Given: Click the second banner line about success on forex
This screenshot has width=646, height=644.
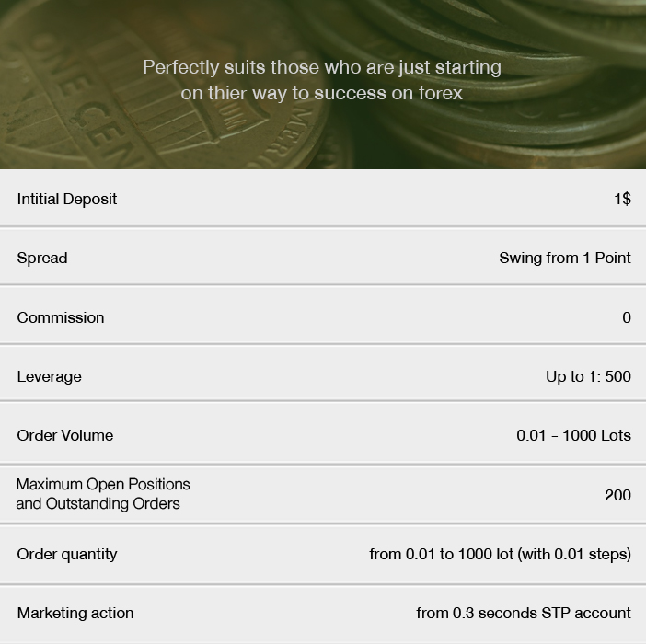Looking at the screenshot, I should click(322, 94).
